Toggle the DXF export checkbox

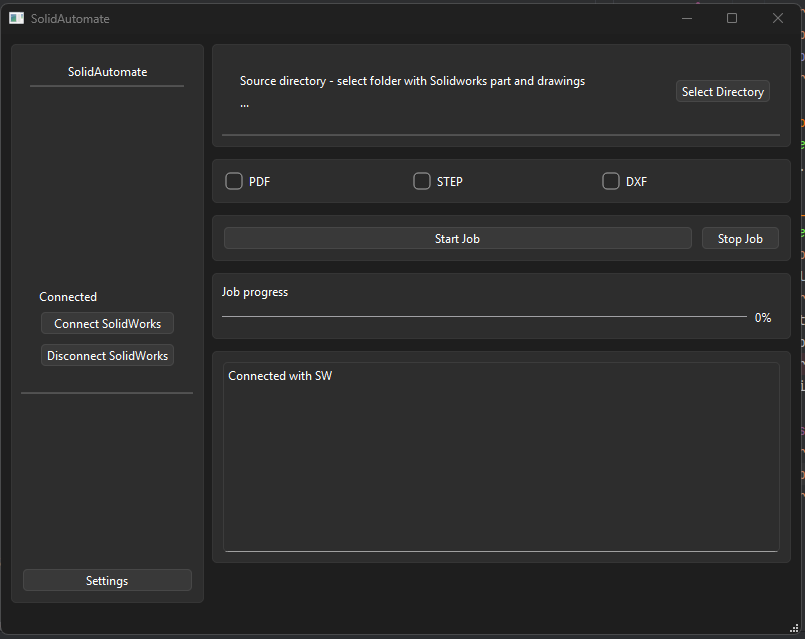pyautogui.click(x=611, y=181)
